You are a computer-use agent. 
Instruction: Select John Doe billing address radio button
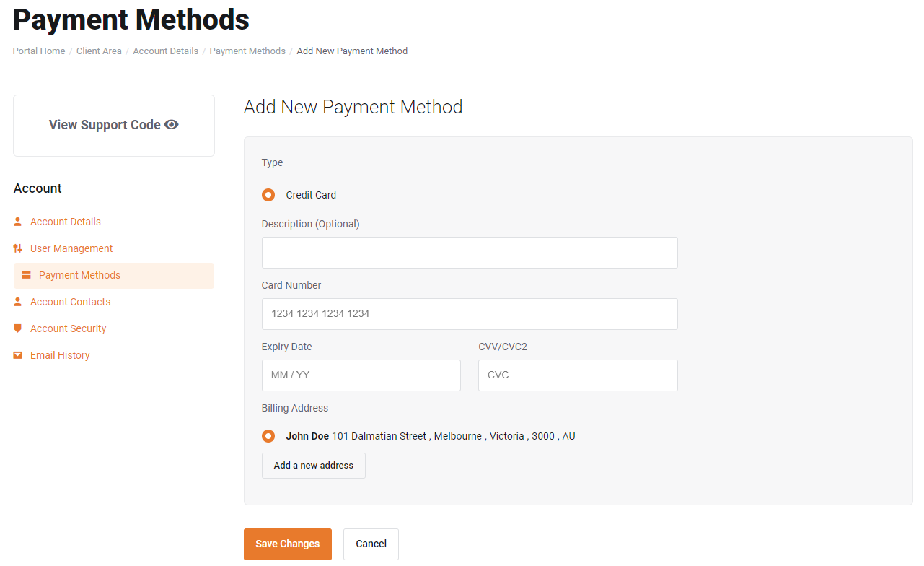[268, 436]
